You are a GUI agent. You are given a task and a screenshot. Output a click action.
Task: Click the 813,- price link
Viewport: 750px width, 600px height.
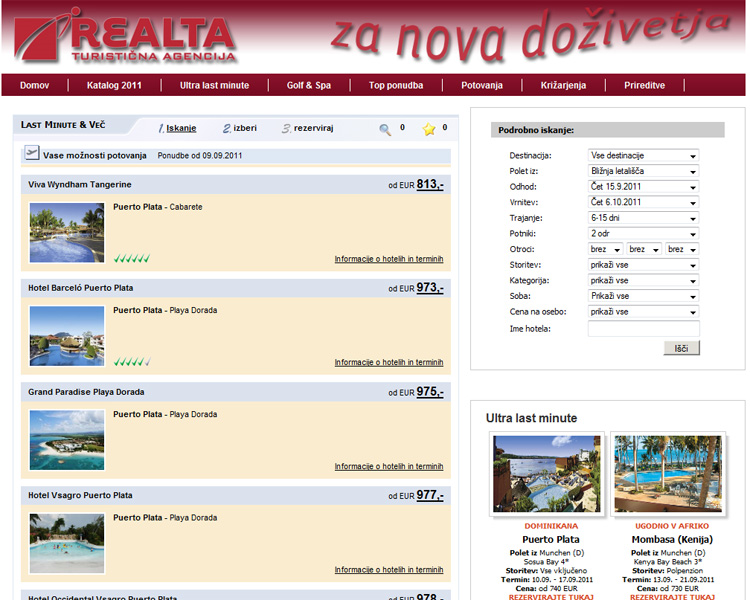pos(430,184)
